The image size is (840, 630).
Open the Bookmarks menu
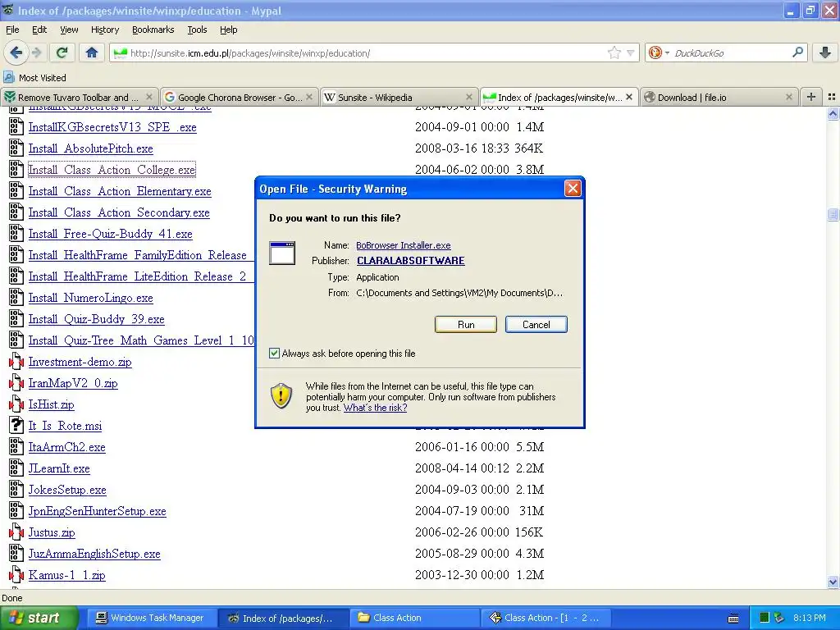tap(153, 30)
